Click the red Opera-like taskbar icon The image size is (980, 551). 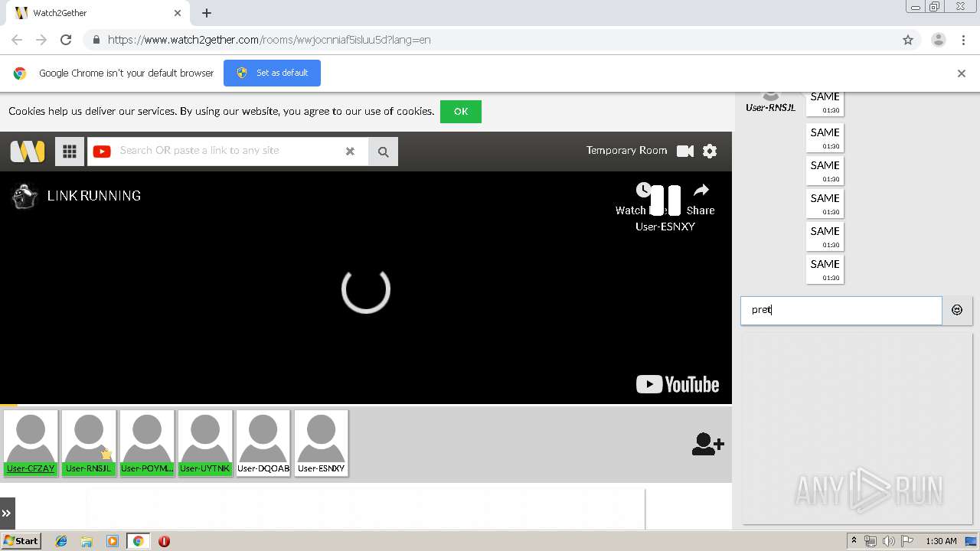point(164,541)
